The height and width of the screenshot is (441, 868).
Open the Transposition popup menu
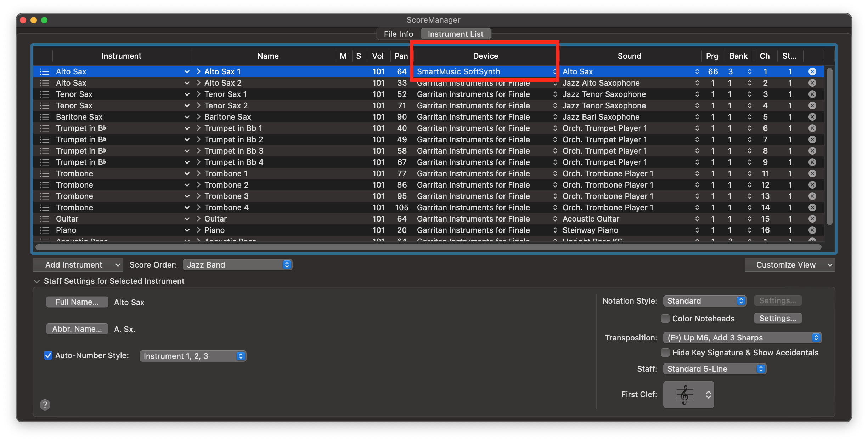click(x=742, y=338)
